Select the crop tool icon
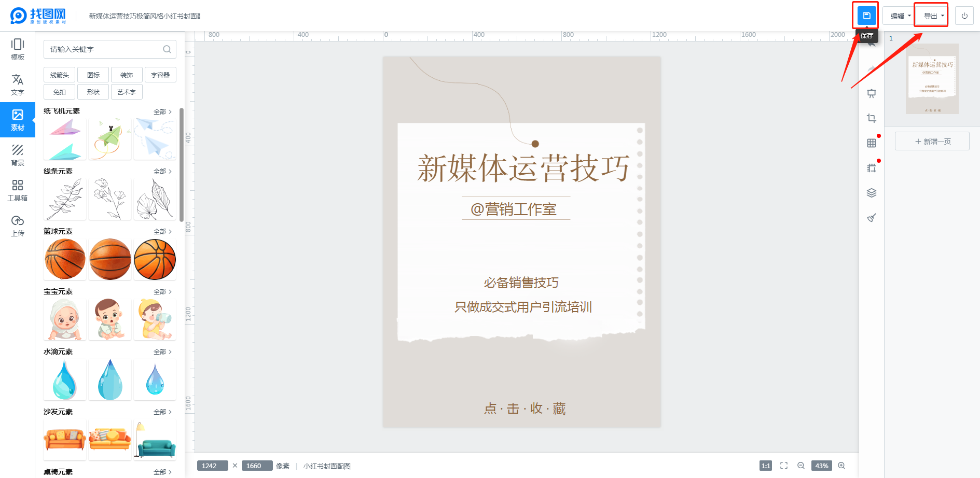 [x=872, y=118]
